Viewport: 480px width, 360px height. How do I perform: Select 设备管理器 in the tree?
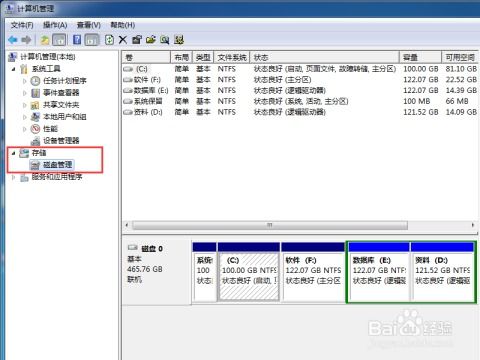[61, 141]
